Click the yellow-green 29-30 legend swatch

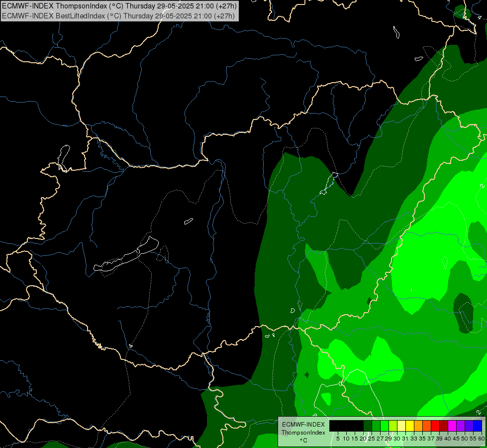click(x=393, y=426)
